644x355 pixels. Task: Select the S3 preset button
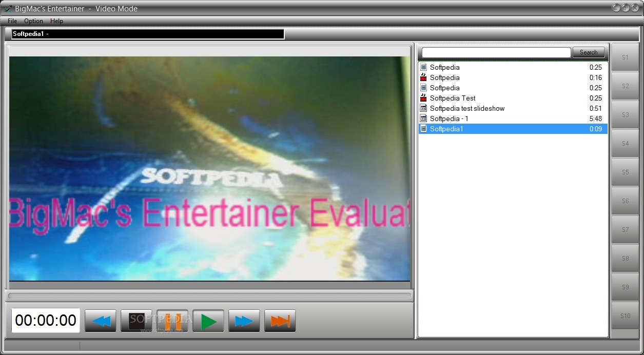click(x=625, y=115)
